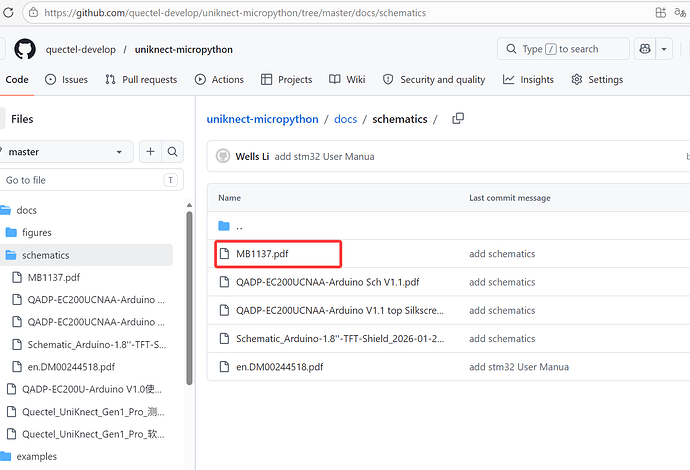Open uniknect-micropython repository title link
This screenshot has height=470, width=690.
(x=184, y=49)
